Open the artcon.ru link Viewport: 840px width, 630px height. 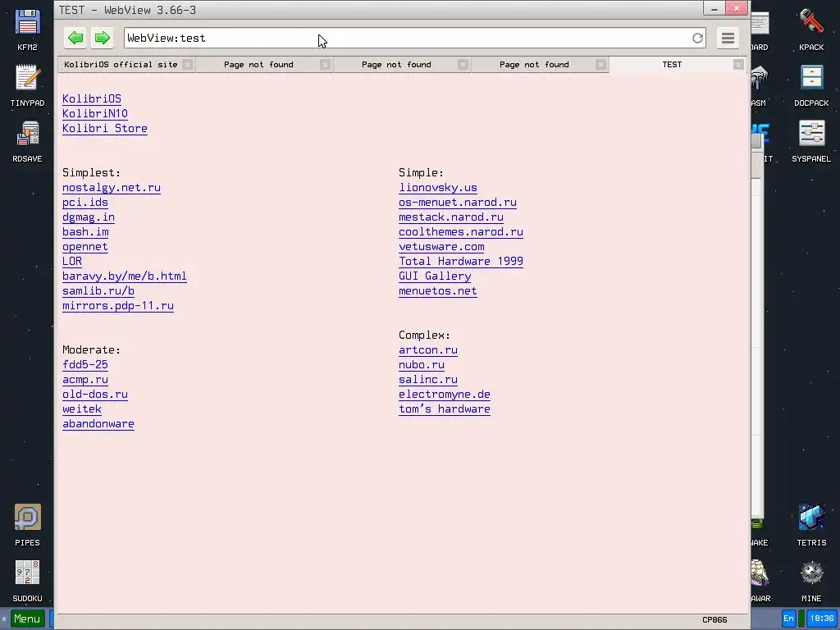click(428, 349)
